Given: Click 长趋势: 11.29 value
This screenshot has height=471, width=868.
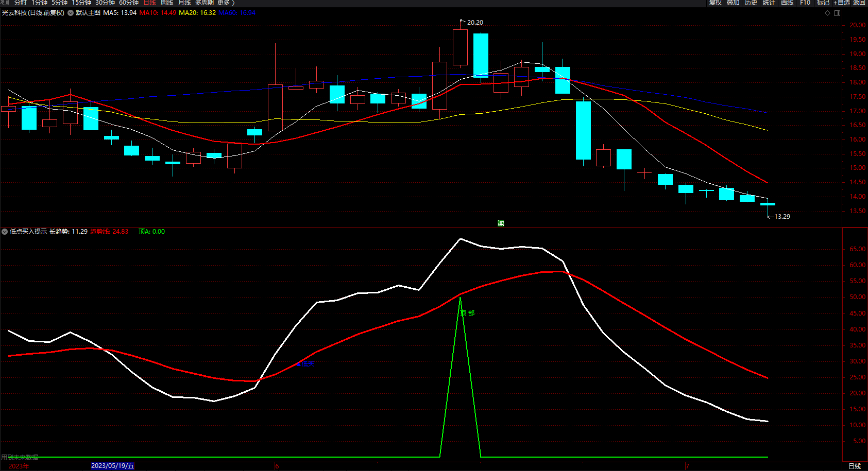Looking at the screenshot, I should (69, 232).
